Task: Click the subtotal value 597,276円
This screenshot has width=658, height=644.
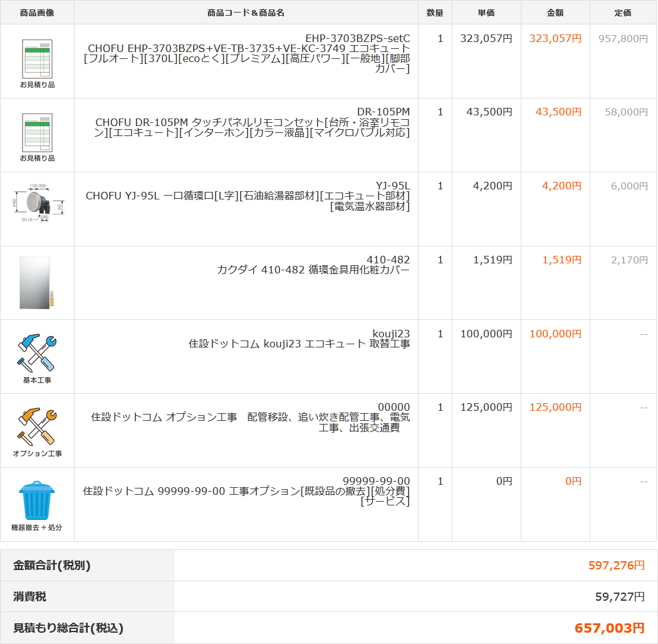Action: coord(617,565)
